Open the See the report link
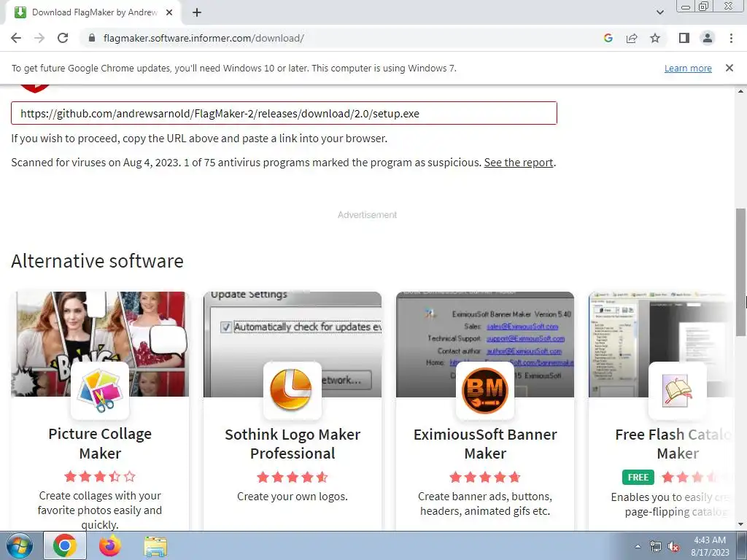Image resolution: width=747 pixels, height=560 pixels. 519,163
